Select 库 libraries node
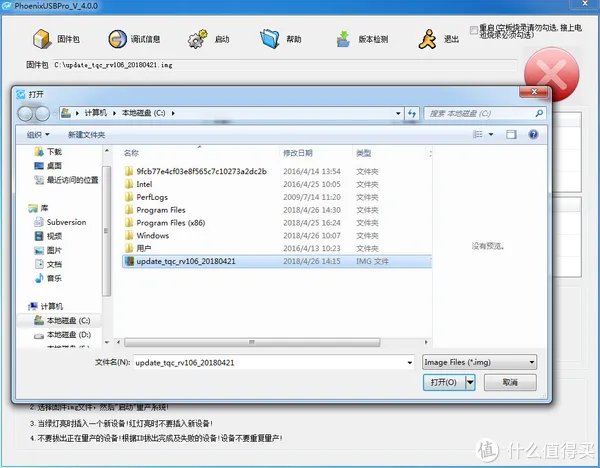Image resolution: width=600 pixels, height=468 pixels. 38,208
